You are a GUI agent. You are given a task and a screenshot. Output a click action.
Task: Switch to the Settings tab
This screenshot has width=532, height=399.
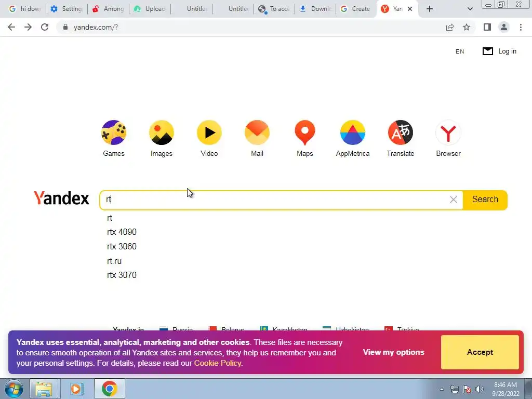point(67,9)
